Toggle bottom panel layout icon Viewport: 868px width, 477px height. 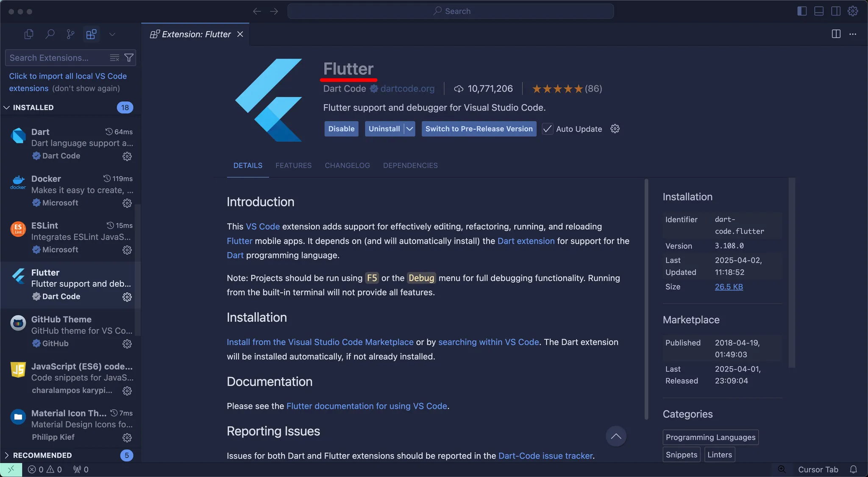(819, 11)
